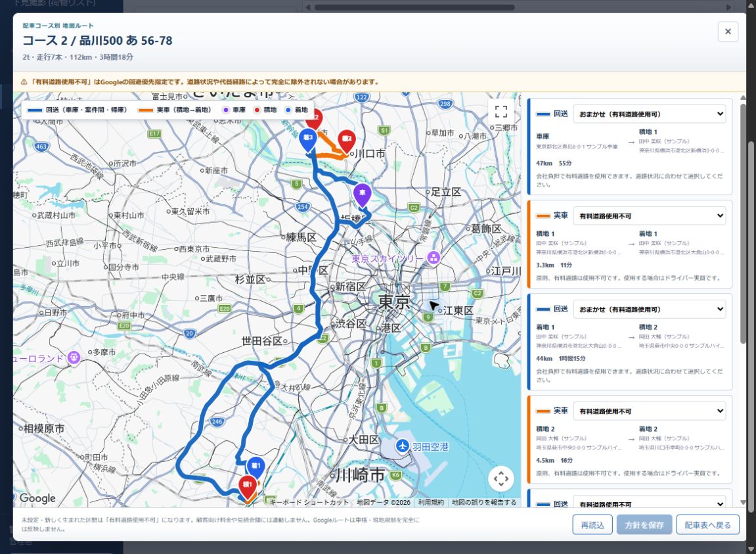Click the 3.3km 11分 distance text

(554, 265)
